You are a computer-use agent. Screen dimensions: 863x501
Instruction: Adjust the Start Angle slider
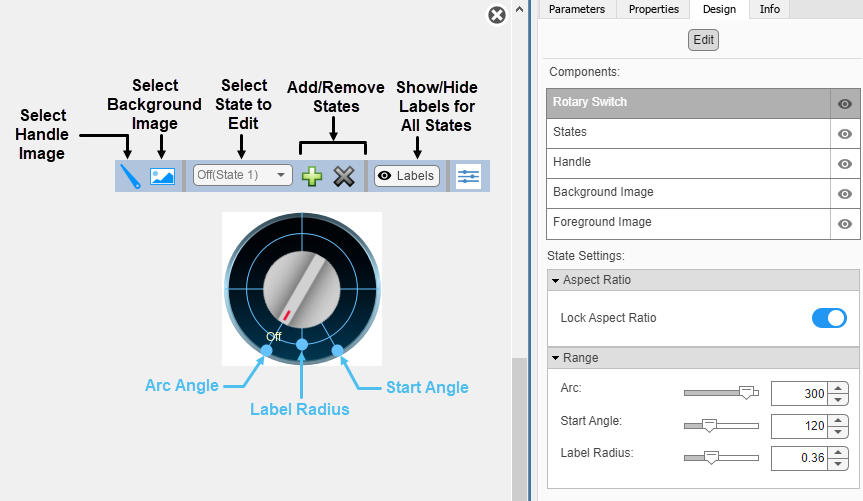(709, 426)
